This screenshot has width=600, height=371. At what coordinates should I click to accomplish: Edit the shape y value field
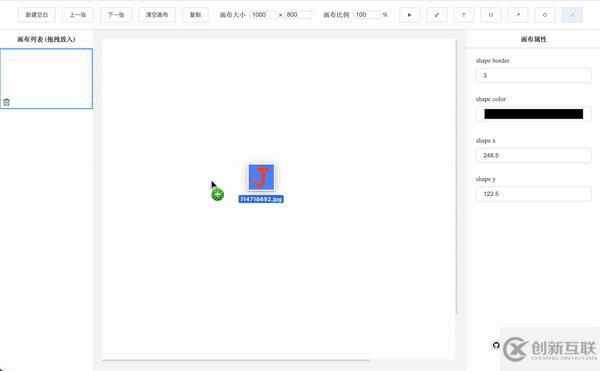click(533, 194)
